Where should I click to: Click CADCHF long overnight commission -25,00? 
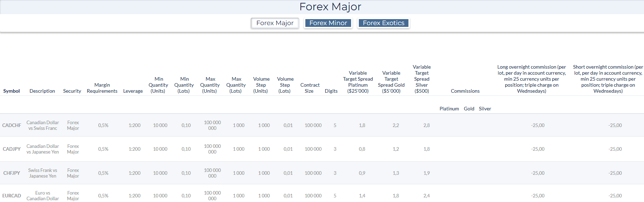[x=538, y=125]
